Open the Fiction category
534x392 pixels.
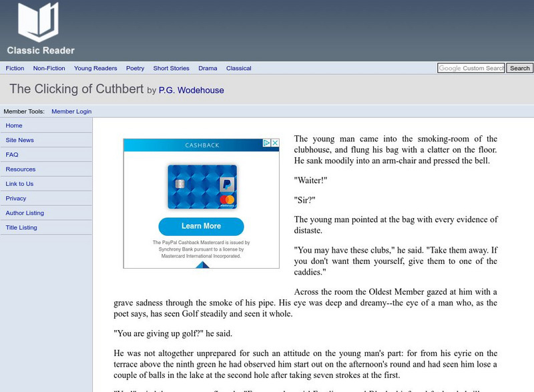tap(15, 68)
